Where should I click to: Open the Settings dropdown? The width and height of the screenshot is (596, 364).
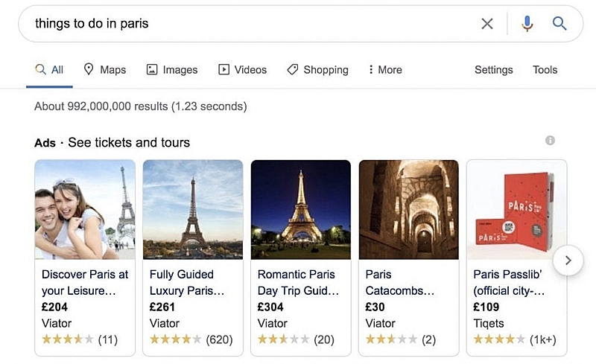click(x=493, y=70)
